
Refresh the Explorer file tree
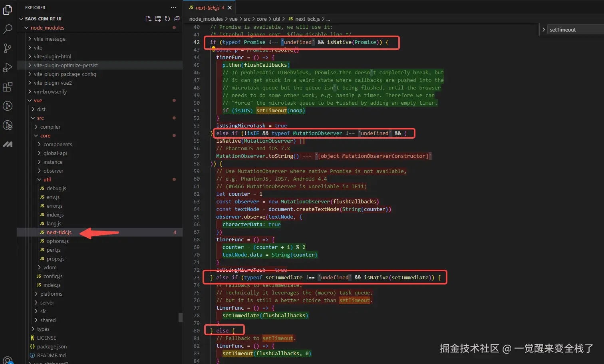[x=167, y=19]
